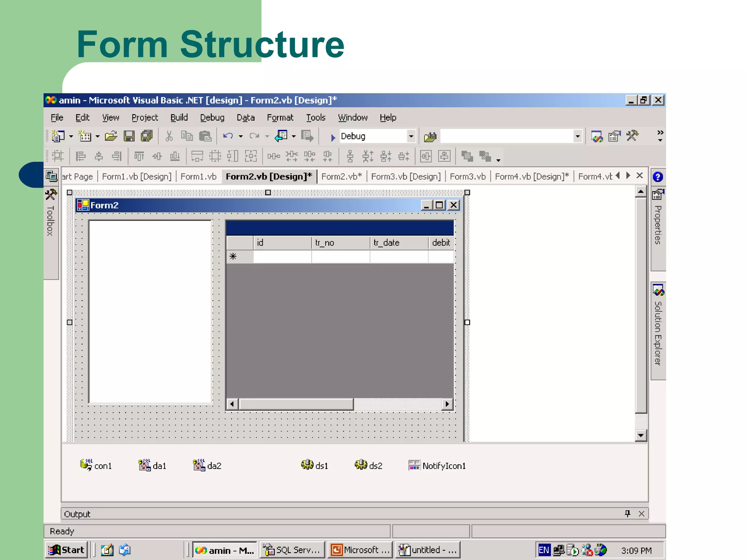Image resolution: width=747 pixels, height=560 pixels.
Task: Expand the toolbar options chevron
Action: [660, 136]
